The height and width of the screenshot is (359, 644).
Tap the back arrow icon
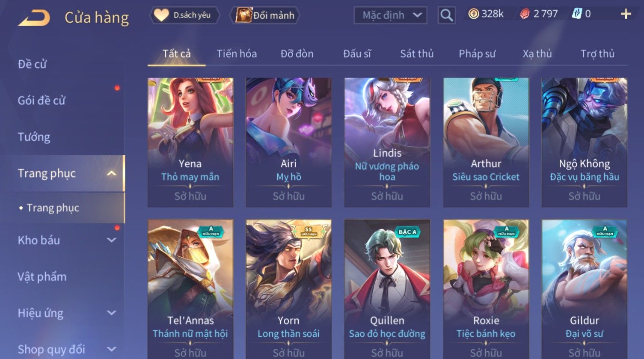(34, 18)
